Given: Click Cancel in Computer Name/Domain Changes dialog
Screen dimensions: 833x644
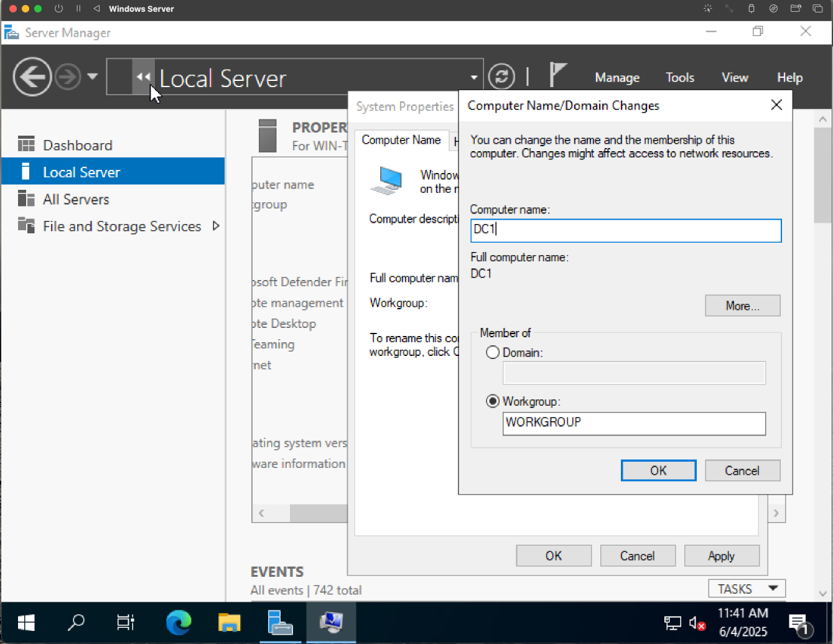Looking at the screenshot, I should (742, 470).
